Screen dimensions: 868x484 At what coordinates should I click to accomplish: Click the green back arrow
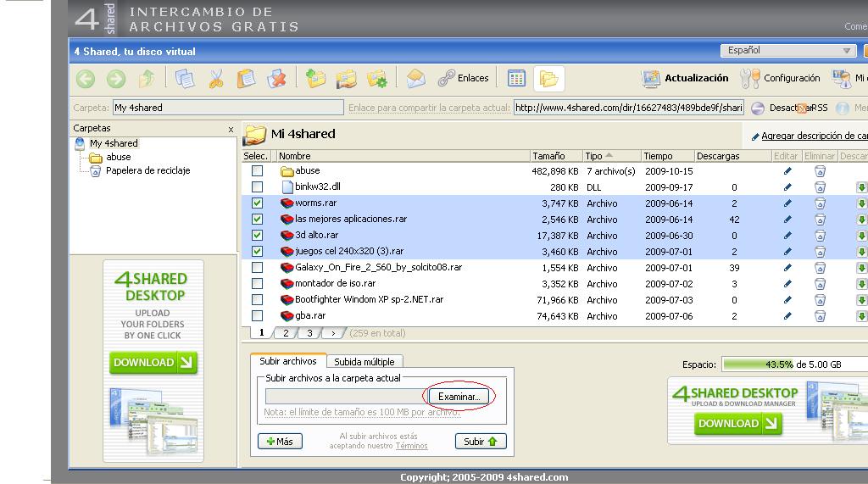pyautogui.click(x=86, y=79)
